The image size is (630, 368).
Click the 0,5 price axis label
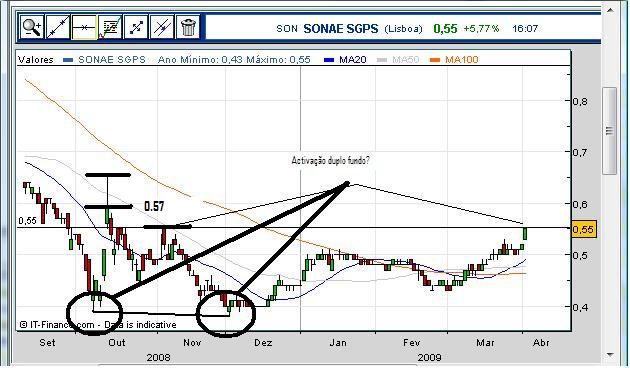click(580, 255)
